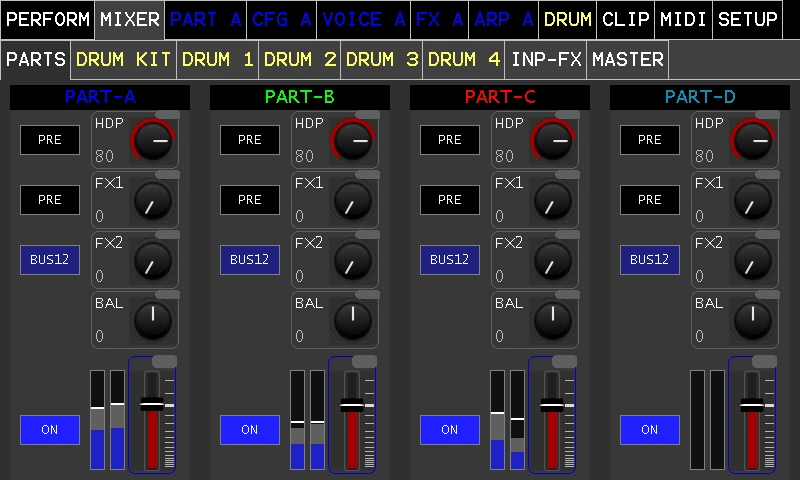Turn off PART-C with ON button
800x480 pixels.
tap(450, 430)
